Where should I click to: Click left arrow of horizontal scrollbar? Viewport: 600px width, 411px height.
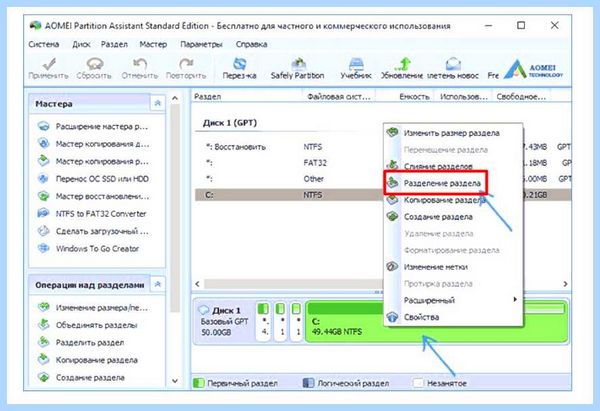[x=198, y=284]
